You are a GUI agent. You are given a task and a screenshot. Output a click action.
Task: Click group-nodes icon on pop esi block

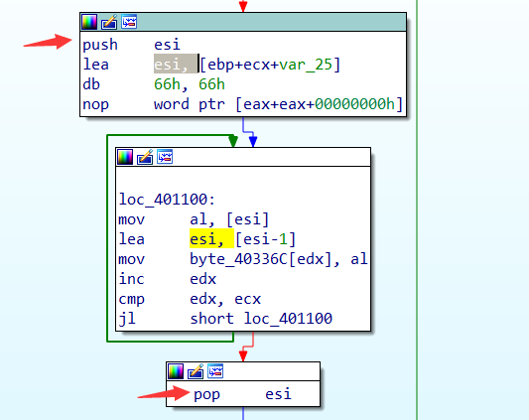coord(215,371)
